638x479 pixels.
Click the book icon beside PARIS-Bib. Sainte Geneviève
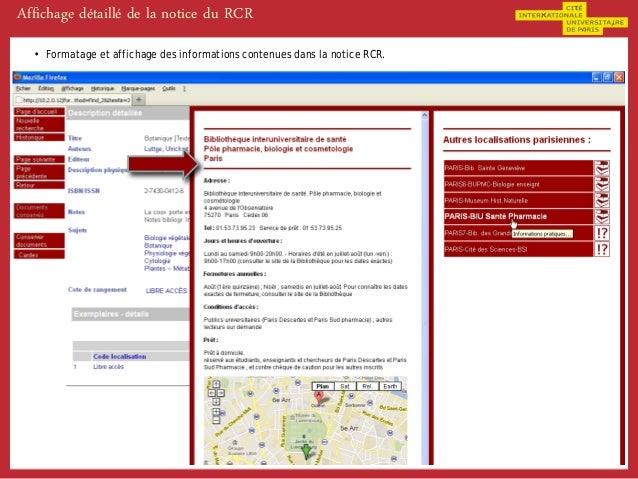coord(602,168)
